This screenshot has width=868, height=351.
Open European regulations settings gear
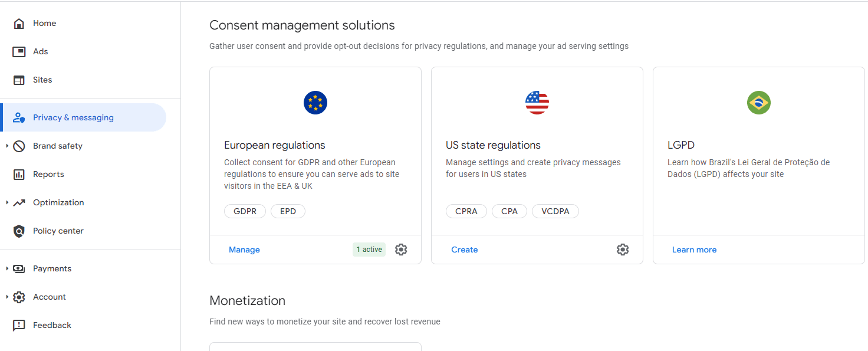pyautogui.click(x=401, y=250)
